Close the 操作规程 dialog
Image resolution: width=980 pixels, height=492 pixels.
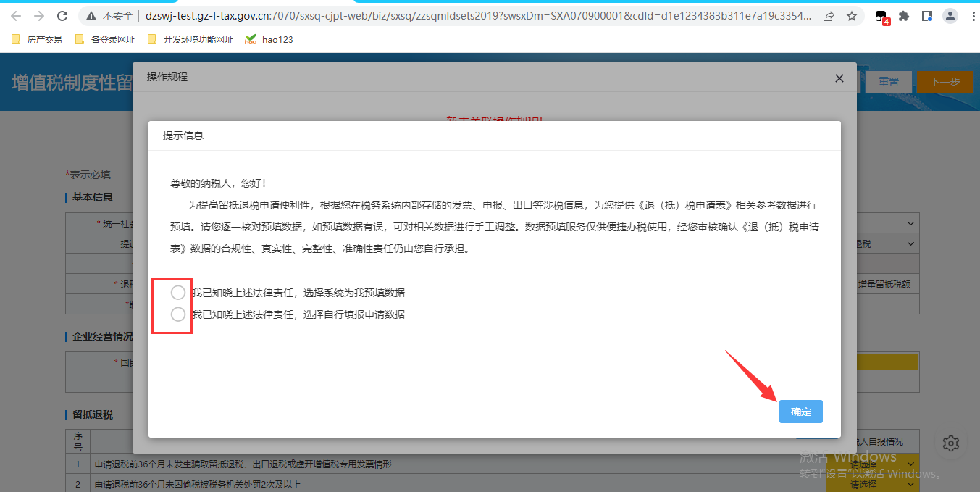[839, 78]
